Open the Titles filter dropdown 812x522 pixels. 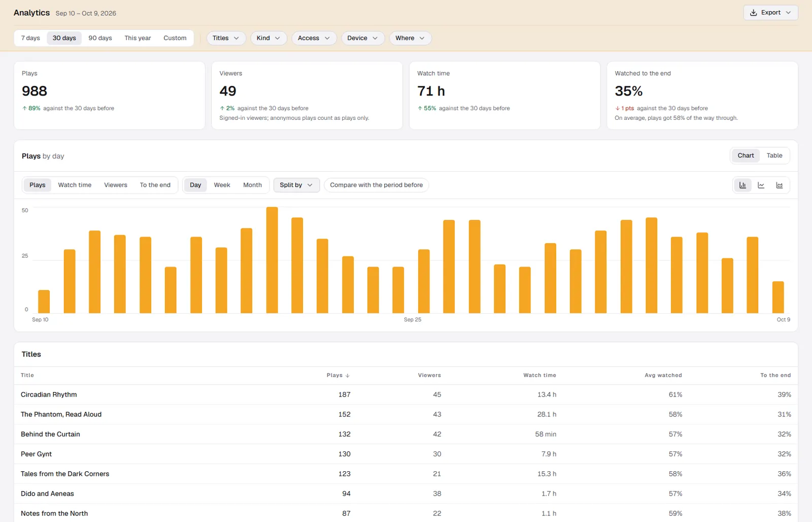pyautogui.click(x=226, y=38)
